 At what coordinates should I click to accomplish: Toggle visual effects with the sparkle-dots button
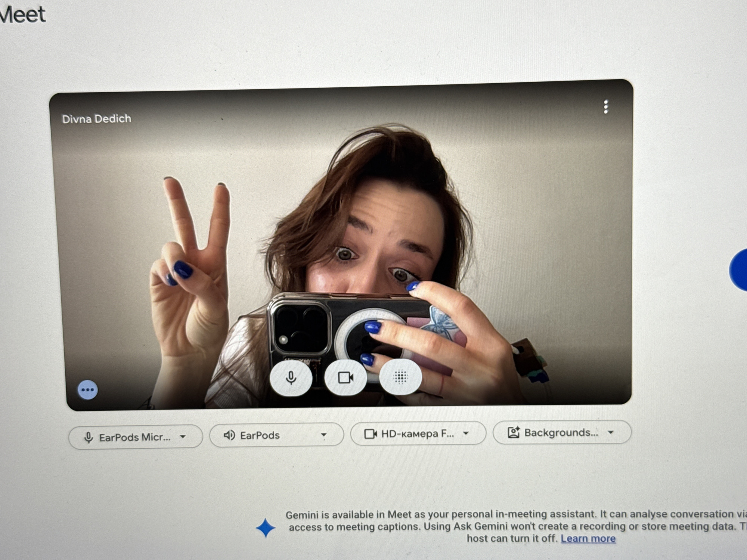click(400, 376)
